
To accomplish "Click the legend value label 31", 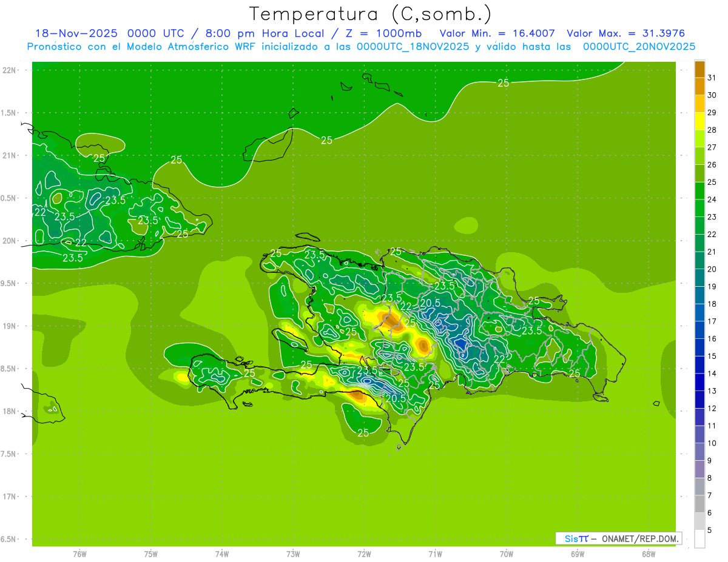I will click(x=712, y=78).
